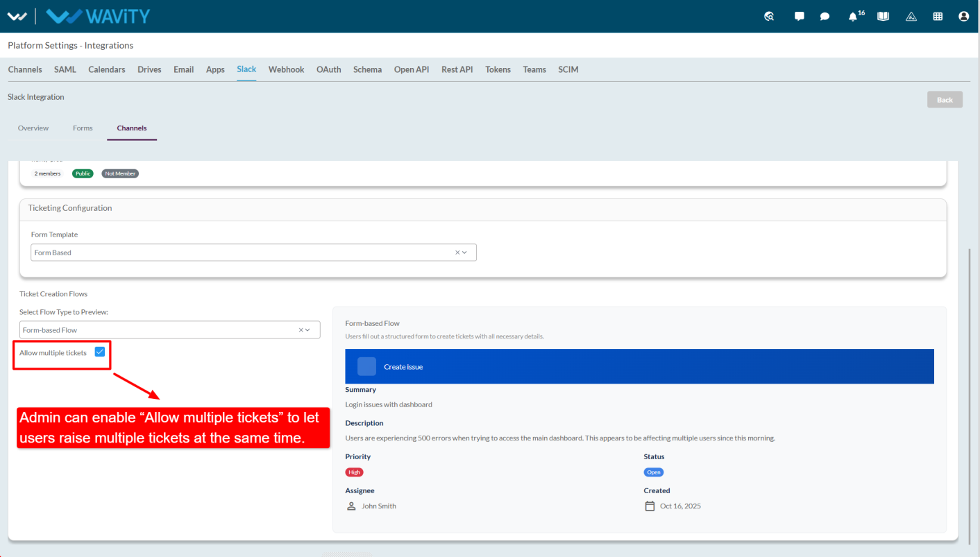Switch to the Webhook tab
980x557 pixels.
click(287, 69)
